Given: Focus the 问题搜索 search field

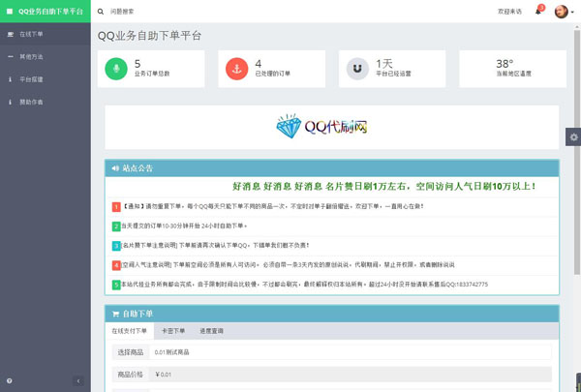Looking at the screenshot, I should tap(122, 12).
